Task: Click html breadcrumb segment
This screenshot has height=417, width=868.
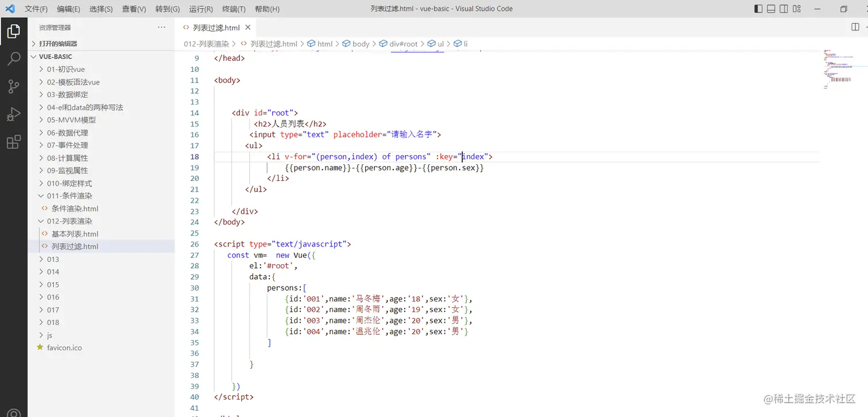Action: [x=320, y=44]
